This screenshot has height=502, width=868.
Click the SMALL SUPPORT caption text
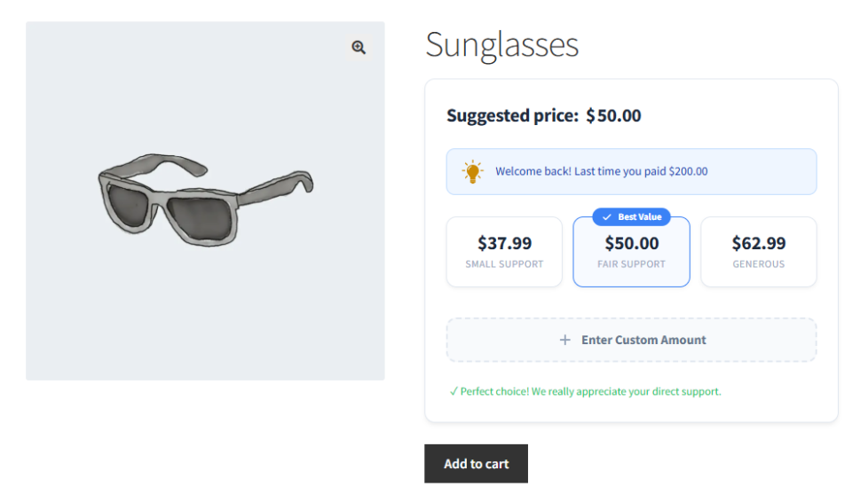click(504, 264)
